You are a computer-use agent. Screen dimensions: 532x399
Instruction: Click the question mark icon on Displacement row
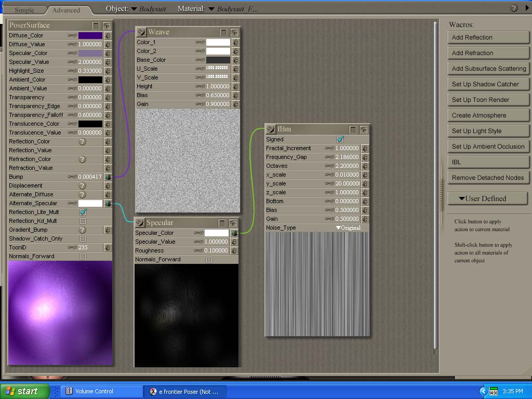tap(82, 185)
